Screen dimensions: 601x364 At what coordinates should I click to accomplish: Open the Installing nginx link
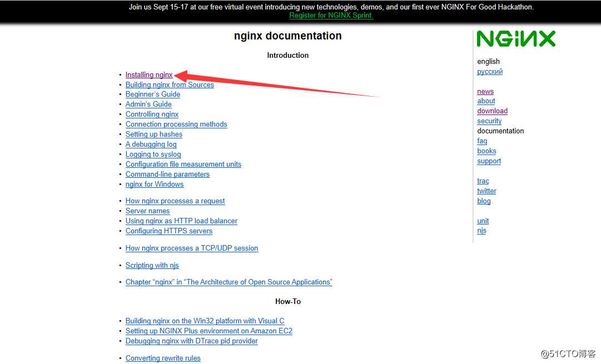point(149,74)
